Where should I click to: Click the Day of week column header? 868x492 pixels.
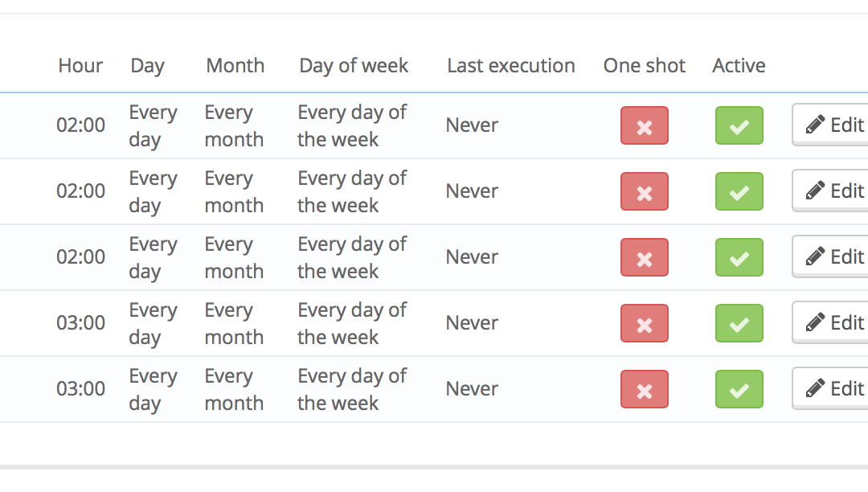[x=354, y=66]
